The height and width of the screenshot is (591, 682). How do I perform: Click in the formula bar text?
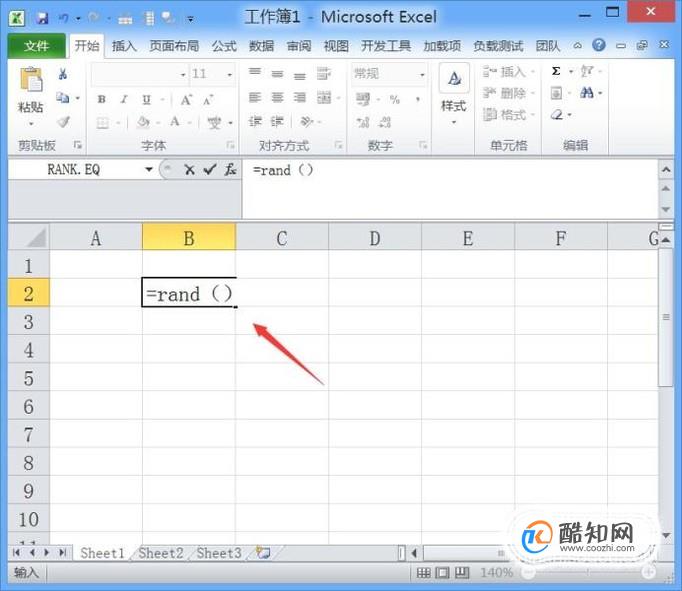283,170
